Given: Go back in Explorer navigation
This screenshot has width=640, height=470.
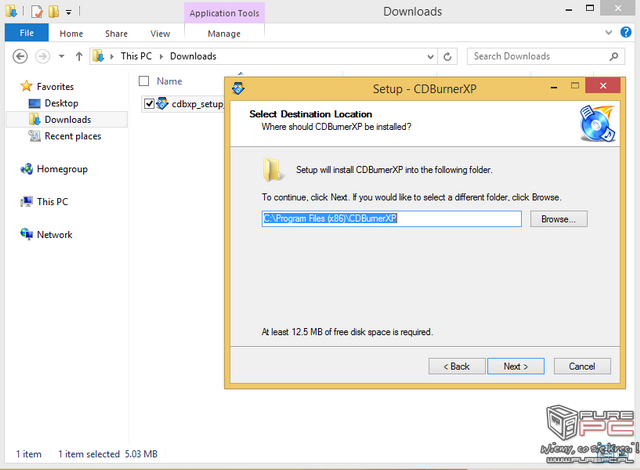Looking at the screenshot, I should (x=20, y=56).
